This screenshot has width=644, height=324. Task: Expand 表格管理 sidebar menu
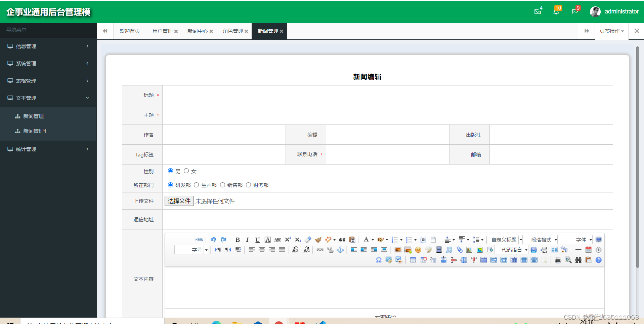click(48, 81)
